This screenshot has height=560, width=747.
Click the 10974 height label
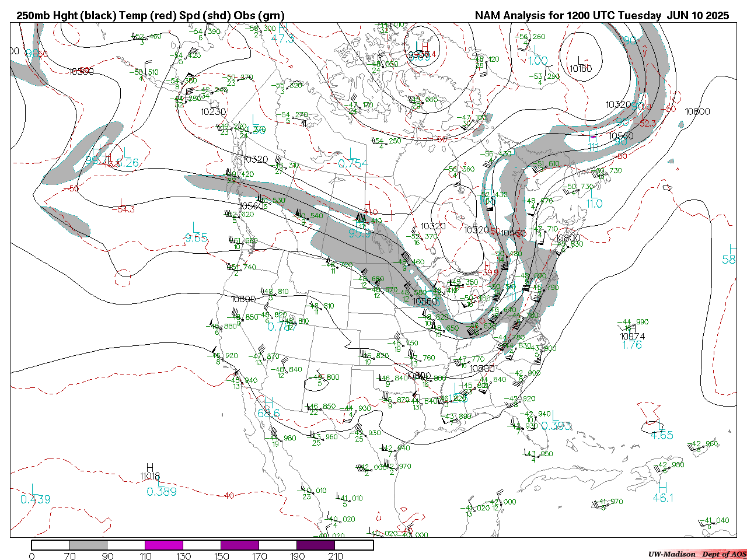633,336
